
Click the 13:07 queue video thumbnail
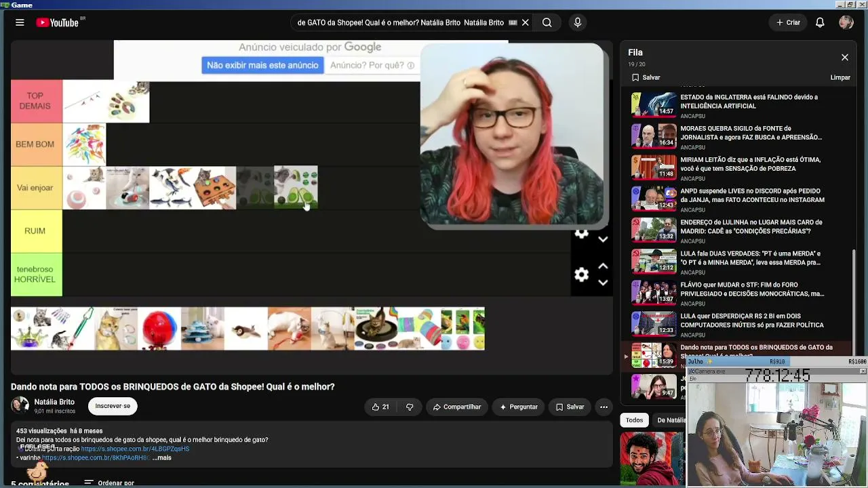(654, 292)
